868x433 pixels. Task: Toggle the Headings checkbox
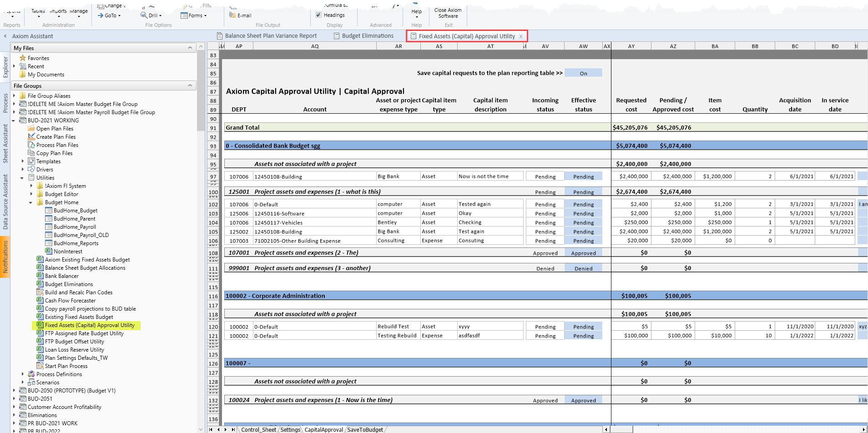click(x=318, y=15)
